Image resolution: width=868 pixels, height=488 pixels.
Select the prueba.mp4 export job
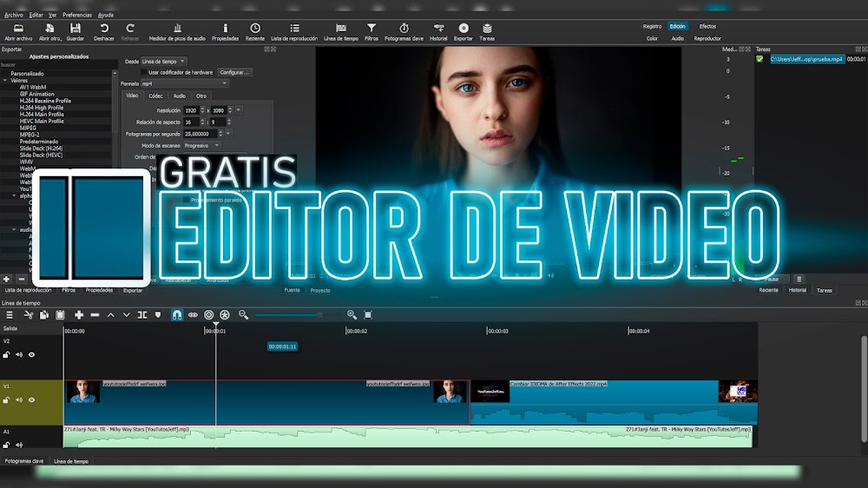tap(807, 59)
